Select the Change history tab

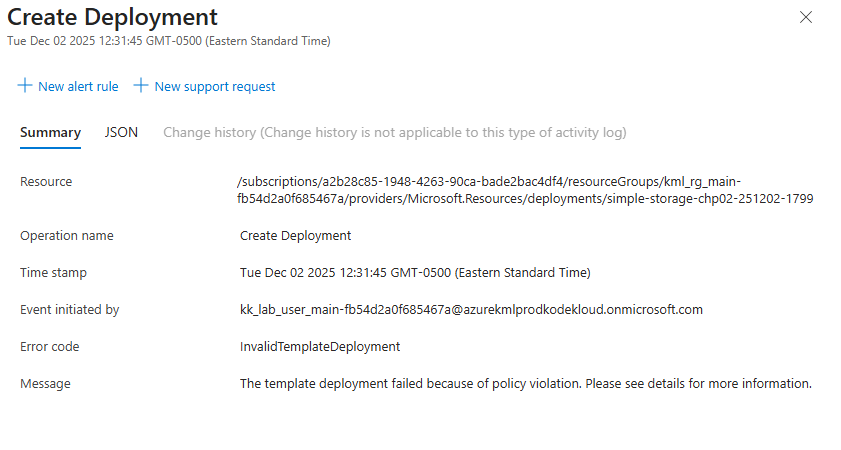(x=394, y=132)
